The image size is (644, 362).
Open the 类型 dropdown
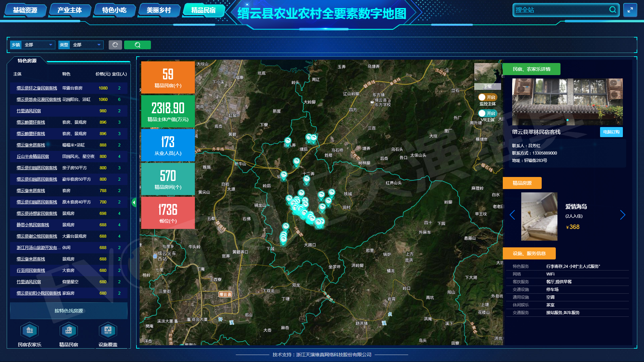point(86,45)
